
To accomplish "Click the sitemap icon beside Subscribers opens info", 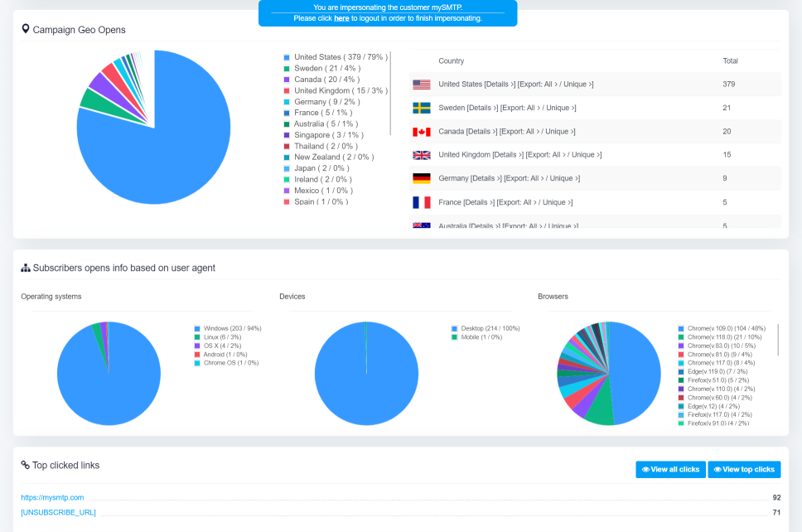I will tap(26, 268).
